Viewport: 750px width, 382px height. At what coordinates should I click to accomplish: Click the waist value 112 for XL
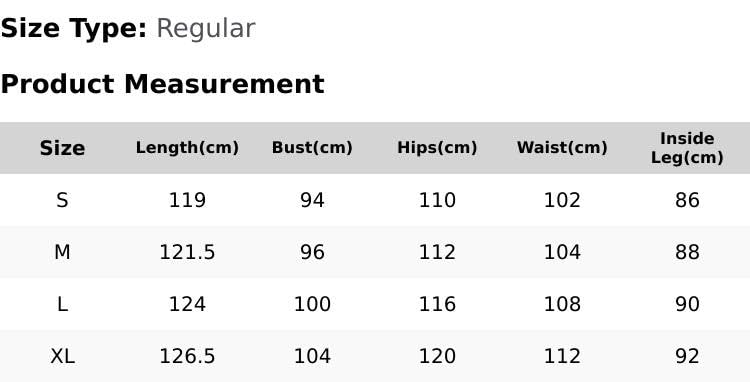[562, 357]
